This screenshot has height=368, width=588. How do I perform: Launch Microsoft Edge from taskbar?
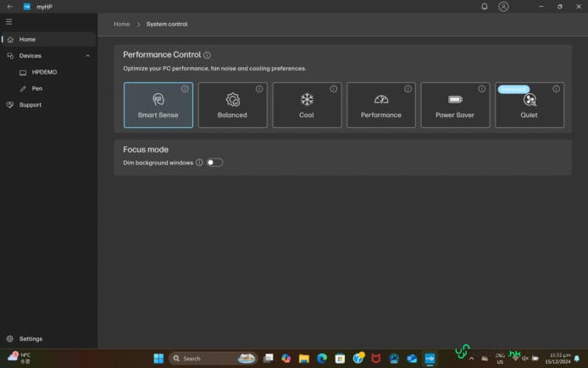[322, 359]
